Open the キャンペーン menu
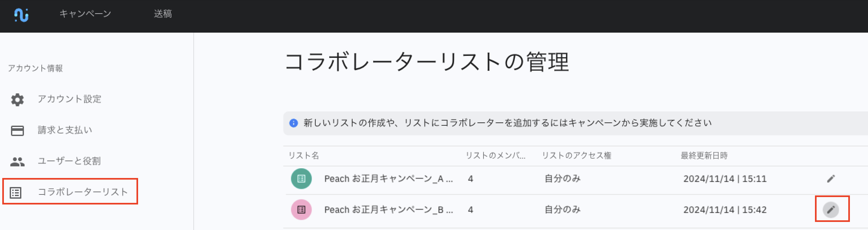This screenshot has width=868, height=230. [85, 14]
